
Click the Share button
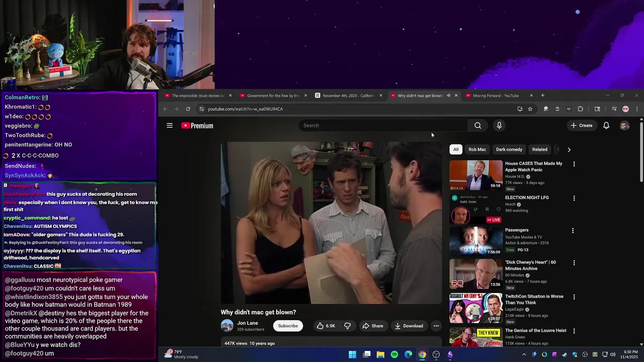(372, 326)
